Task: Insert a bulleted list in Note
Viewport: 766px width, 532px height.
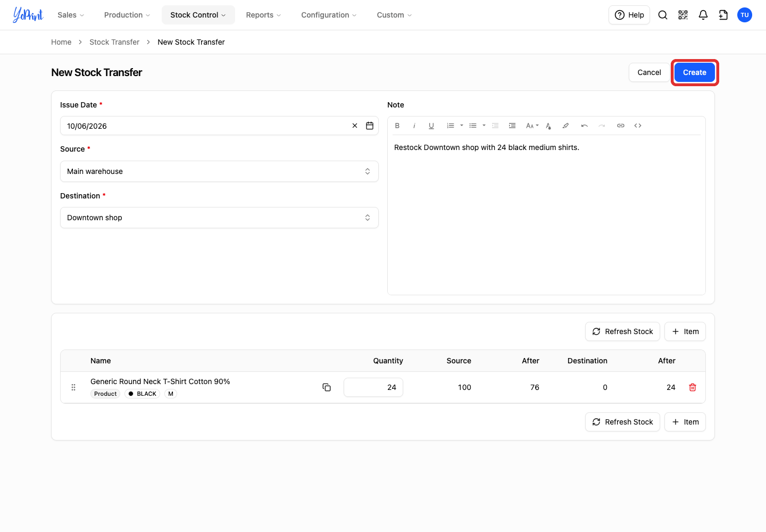Action: [473, 126]
